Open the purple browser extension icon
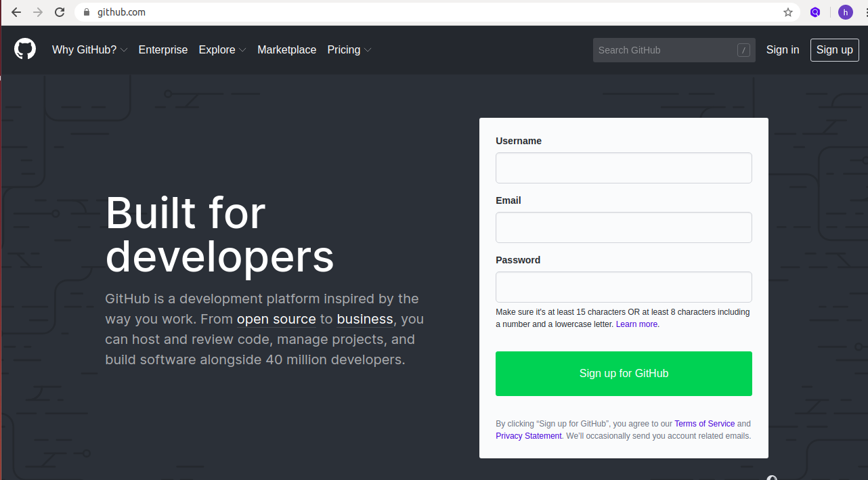This screenshot has width=868, height=480. (x=816, y=12)
